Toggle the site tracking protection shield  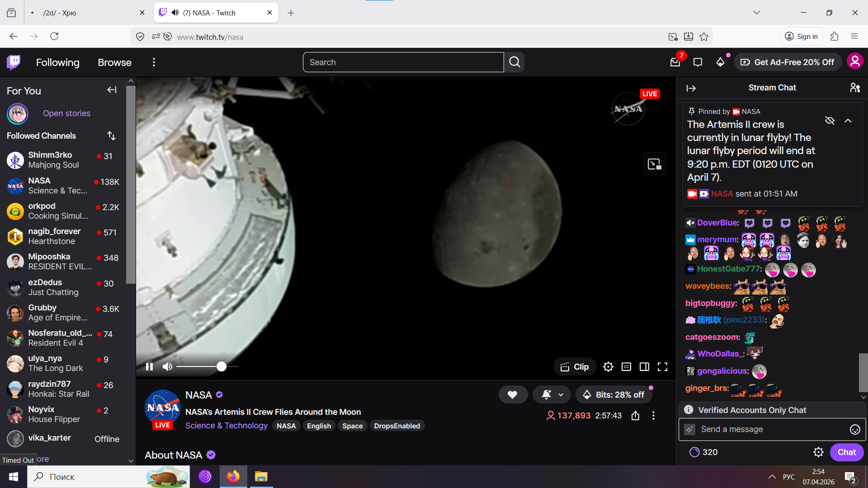click(x=140, y=37)
